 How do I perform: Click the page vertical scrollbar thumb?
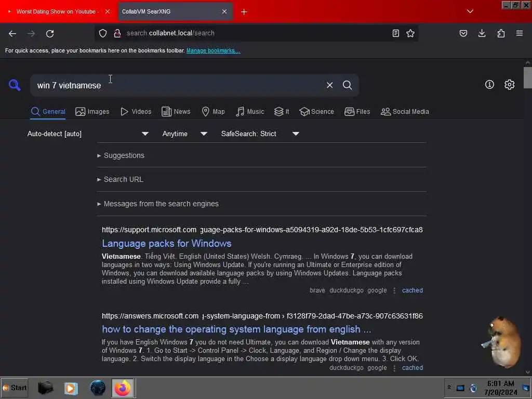[x=527, y=78]
